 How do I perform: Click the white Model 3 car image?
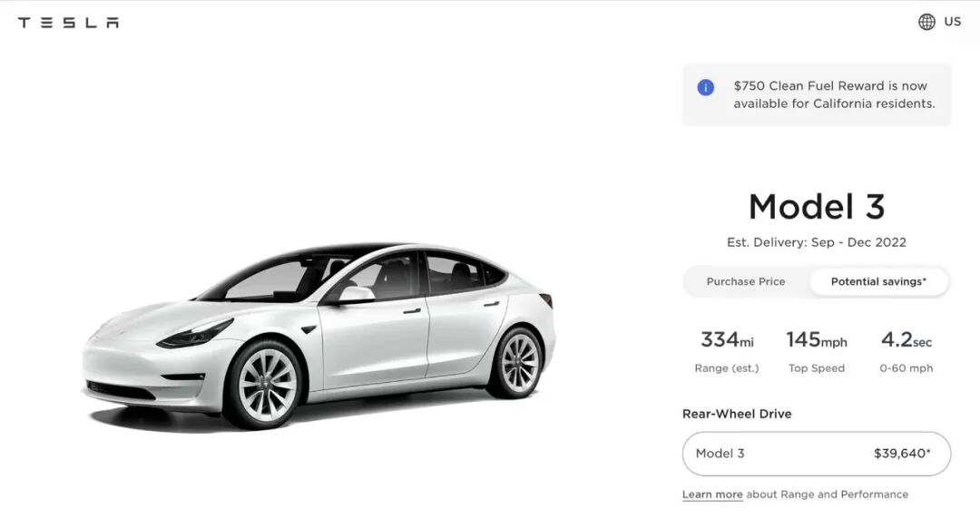(318, 336)
